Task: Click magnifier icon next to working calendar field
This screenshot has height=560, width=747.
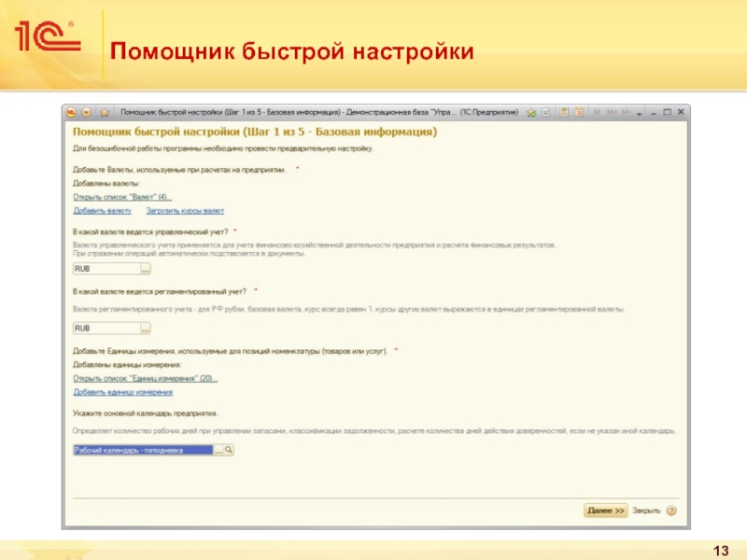Action: tap(229, 450)
